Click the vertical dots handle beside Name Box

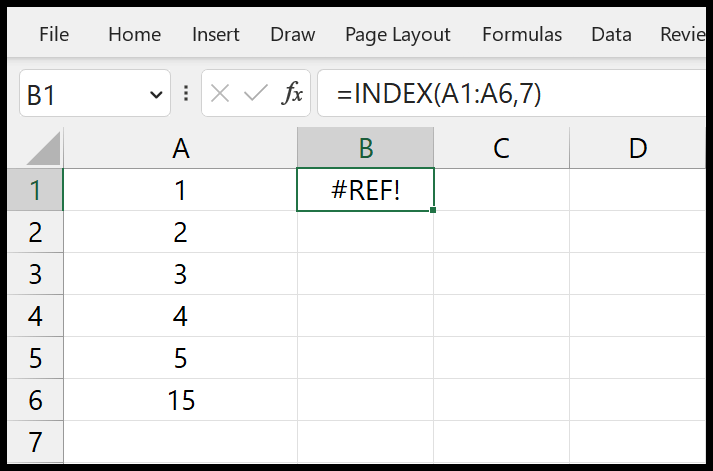[x=186, y=94]
